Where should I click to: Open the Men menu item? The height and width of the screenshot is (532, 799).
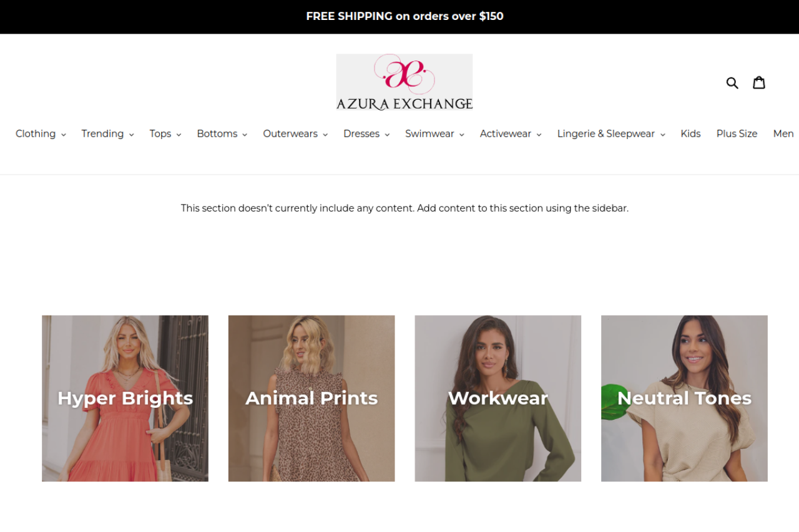click(x=783, y=133)
